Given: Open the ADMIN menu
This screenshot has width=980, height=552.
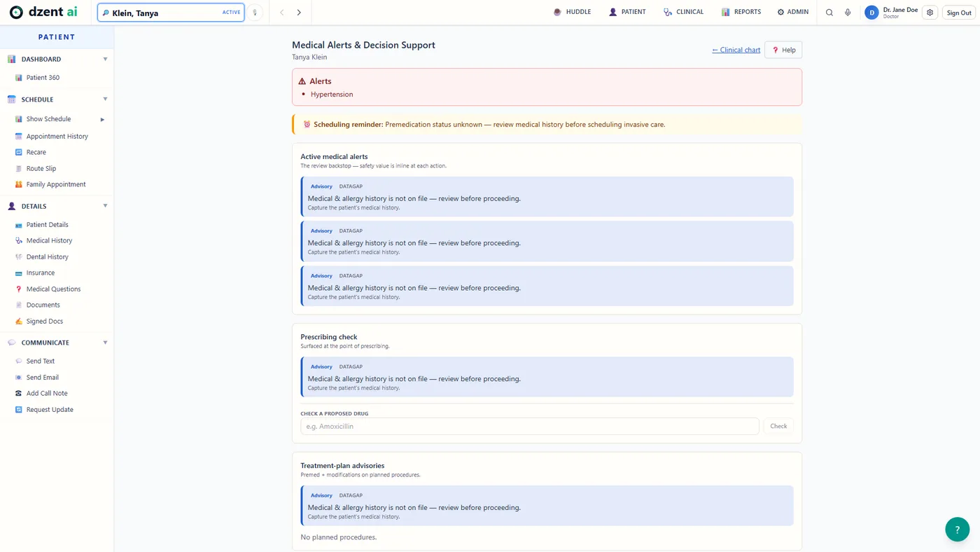Looking at the screenshot, I should point(793,12).
